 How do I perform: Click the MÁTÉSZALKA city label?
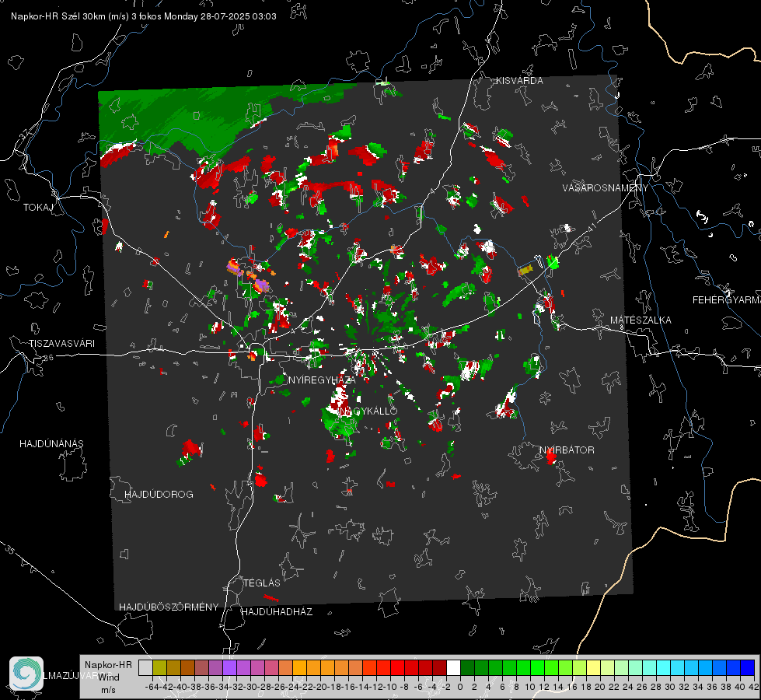pos(641,320)
